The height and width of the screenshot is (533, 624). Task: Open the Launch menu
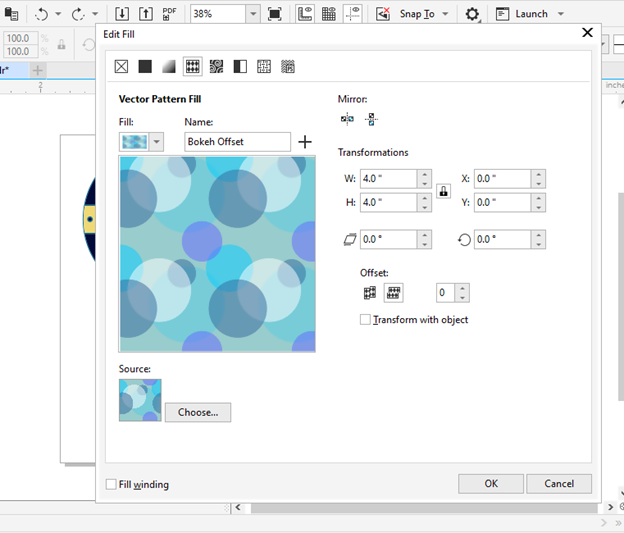(x=561, y=14)
